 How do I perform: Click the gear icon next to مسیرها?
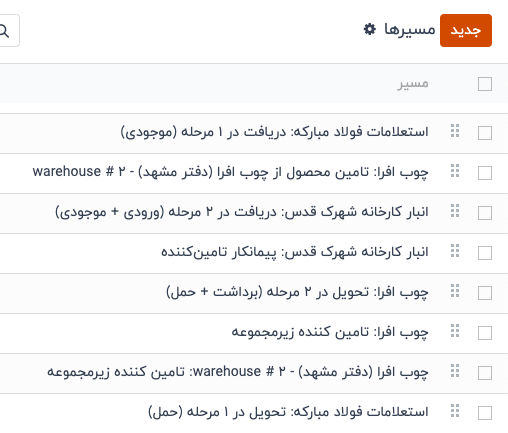tap(370, 29)
